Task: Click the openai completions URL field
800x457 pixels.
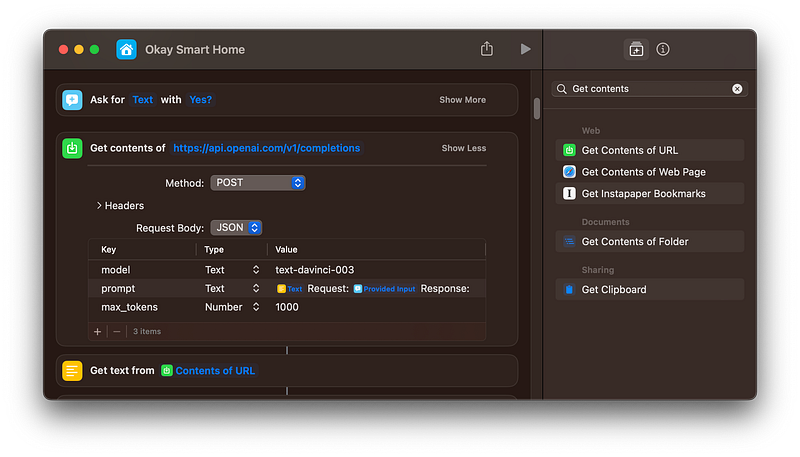Action: click(266, 148)
